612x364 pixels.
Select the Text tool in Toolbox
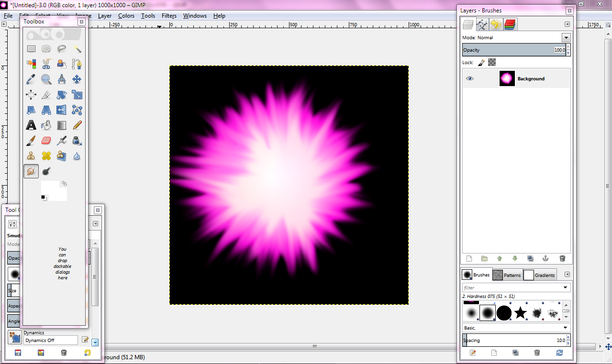pyautogui.click(x=31, y=125)
